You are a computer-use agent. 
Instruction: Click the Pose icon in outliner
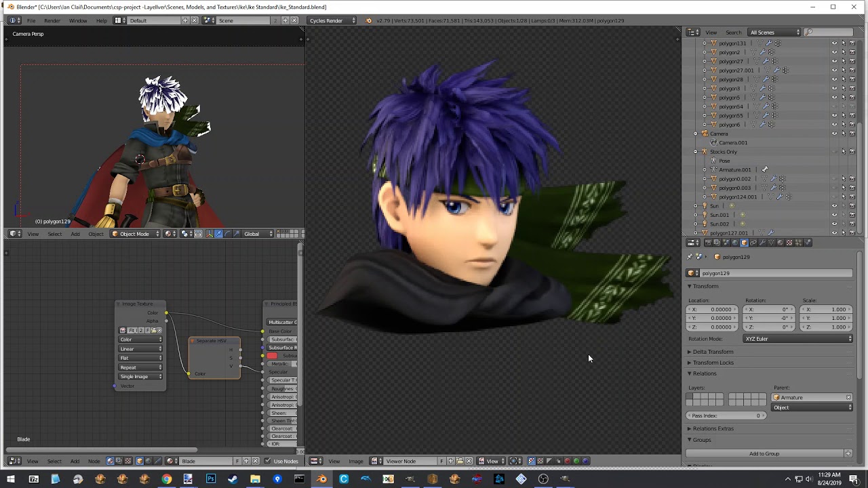coord(714,161)
